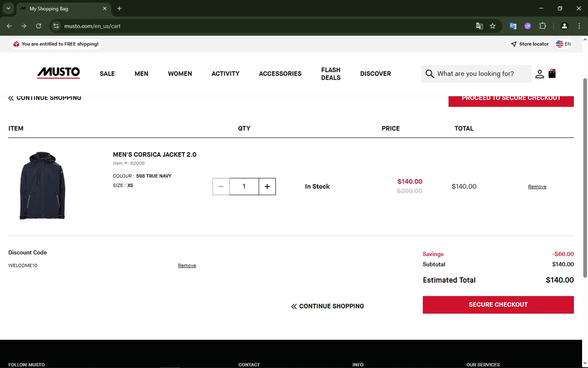Go back with browser back arrow
Viewport: 588px width, 368px height.
[x=9, y=26]
